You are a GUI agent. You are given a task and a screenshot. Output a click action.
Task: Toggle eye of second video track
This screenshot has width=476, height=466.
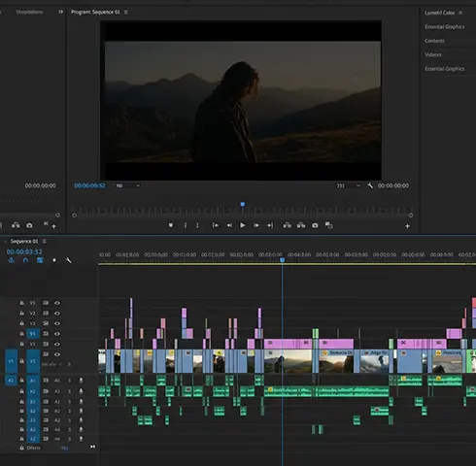pyautogui.click(x=57, y=314)
